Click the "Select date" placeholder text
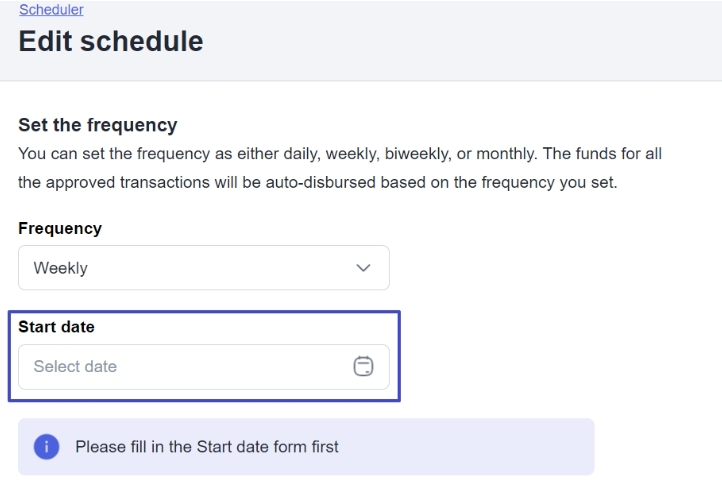This screenshot has width=722, height=493. point(75,367)
